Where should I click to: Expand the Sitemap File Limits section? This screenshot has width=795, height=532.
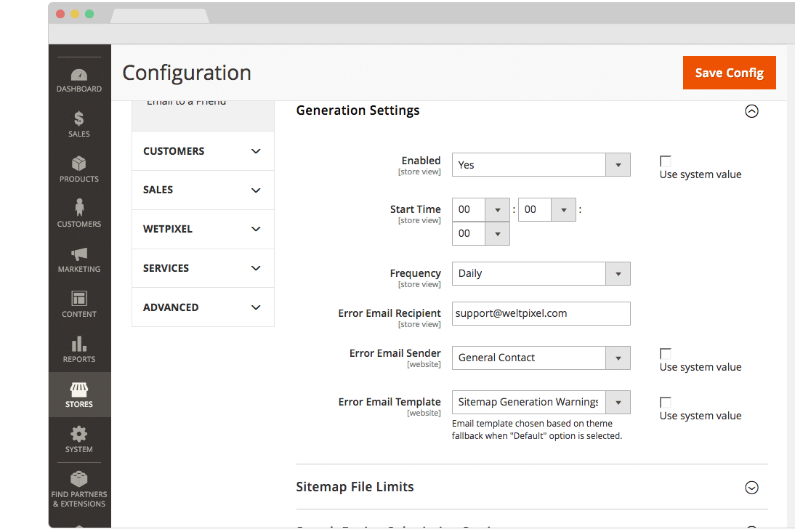751,488
